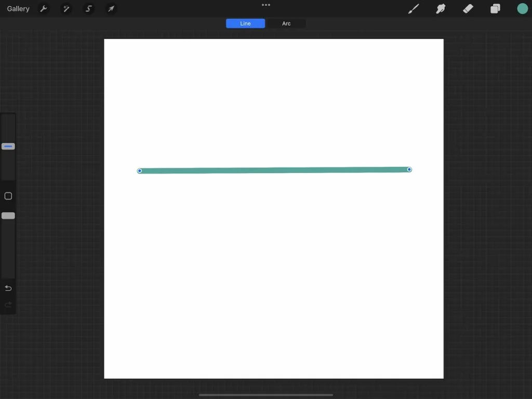
Task: Tap the home indicator bar at bottom
Action: 265,395
